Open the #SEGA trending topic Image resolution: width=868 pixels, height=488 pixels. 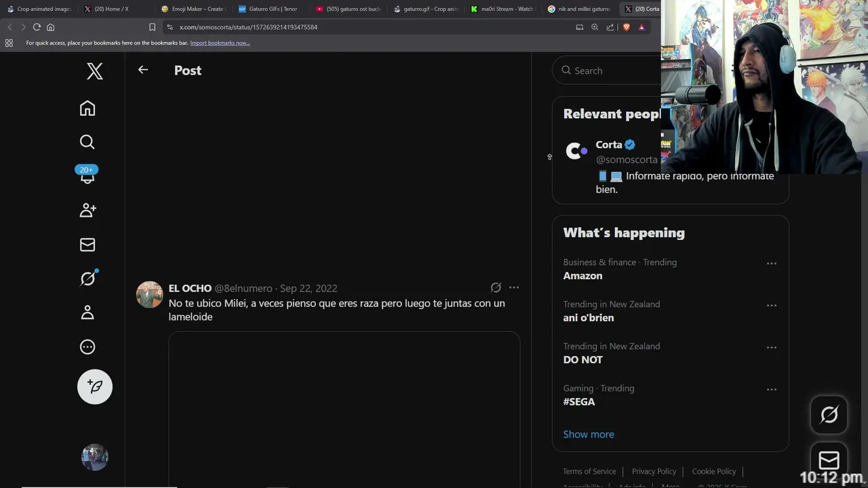point(579,402)
